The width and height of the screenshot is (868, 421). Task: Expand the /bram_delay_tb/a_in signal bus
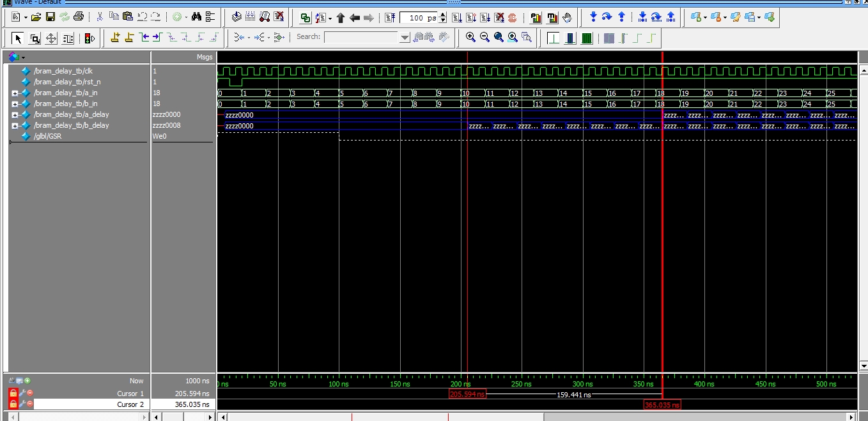point(15,93)
